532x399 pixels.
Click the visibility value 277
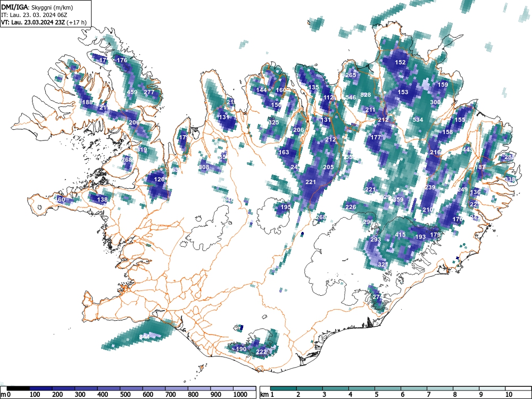(x=149, y=92)
